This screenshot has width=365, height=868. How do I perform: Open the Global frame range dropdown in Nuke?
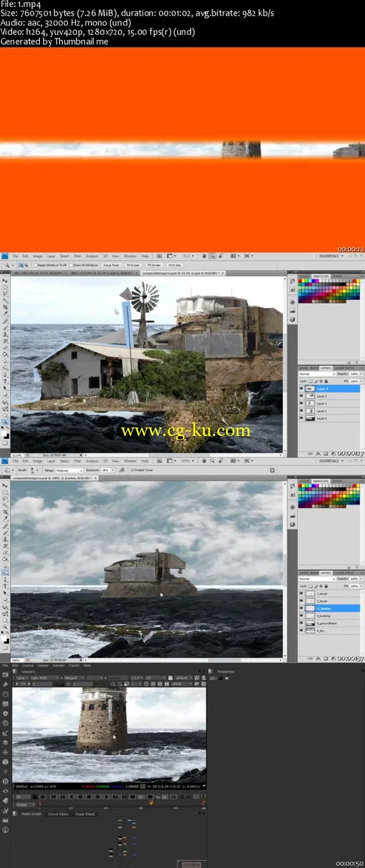click(25, 804)
